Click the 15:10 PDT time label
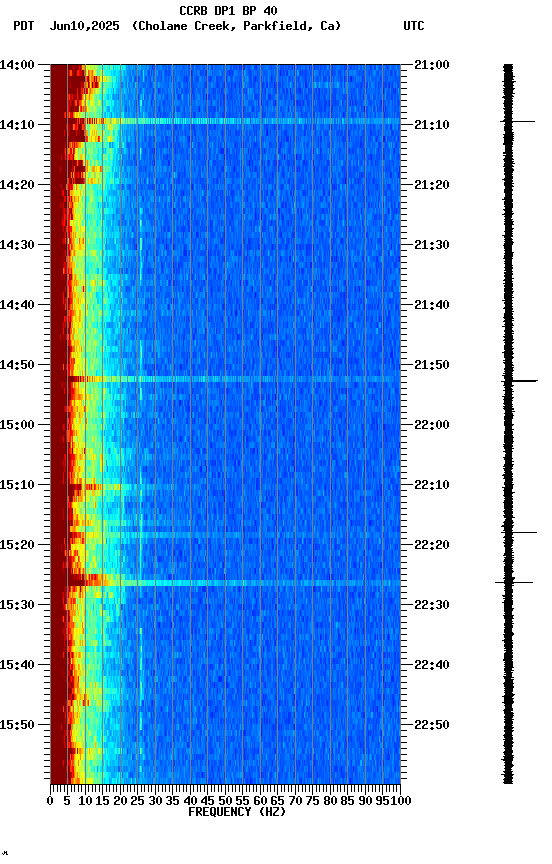552x864 pixels. 17,485
